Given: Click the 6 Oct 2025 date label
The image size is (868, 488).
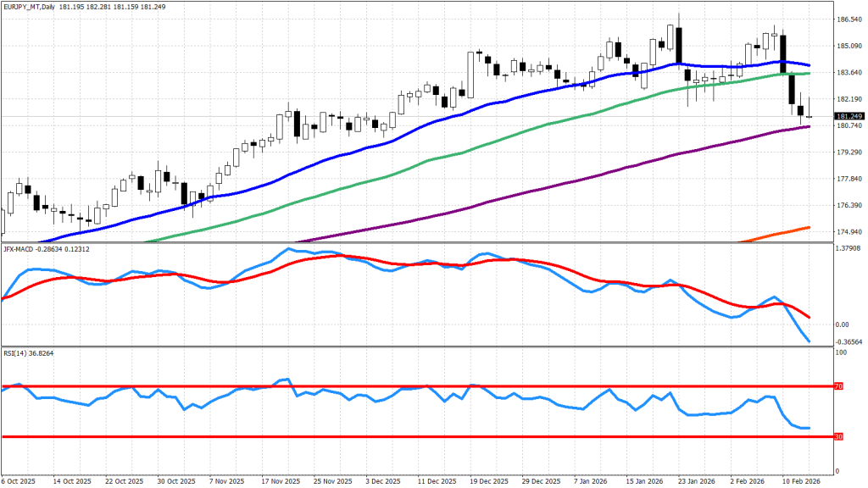Looking at the screenshot, I should [19, 480].
